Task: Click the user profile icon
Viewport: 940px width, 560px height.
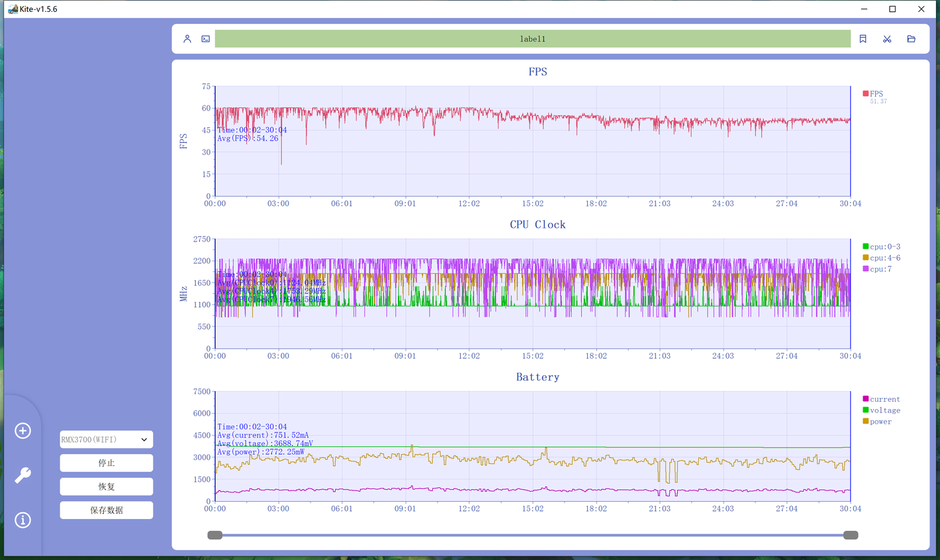Action: [187, 39]
